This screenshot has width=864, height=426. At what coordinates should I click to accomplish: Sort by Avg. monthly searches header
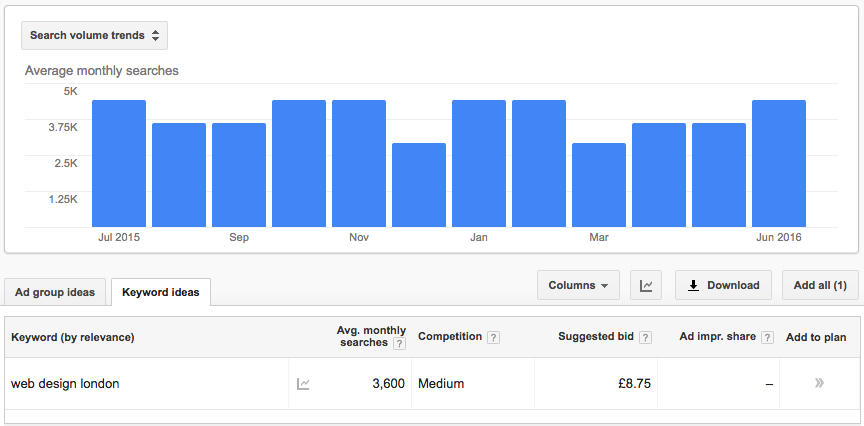371,337
